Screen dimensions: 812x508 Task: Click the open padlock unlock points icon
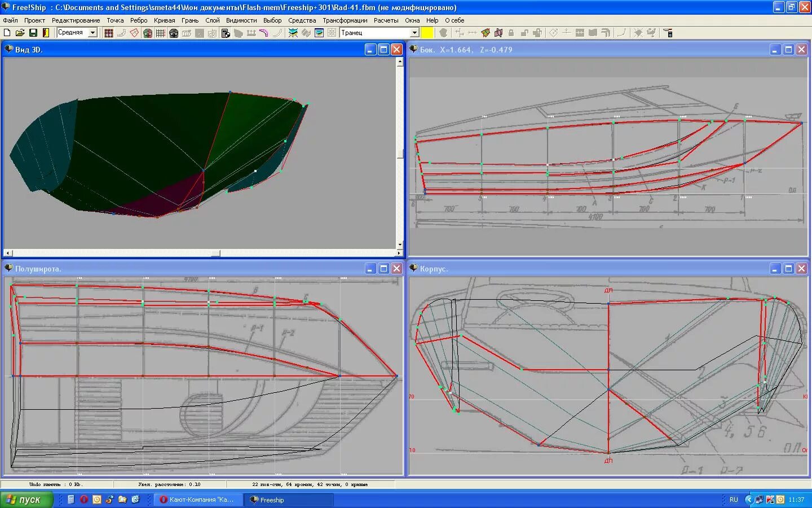coord(524,33)
